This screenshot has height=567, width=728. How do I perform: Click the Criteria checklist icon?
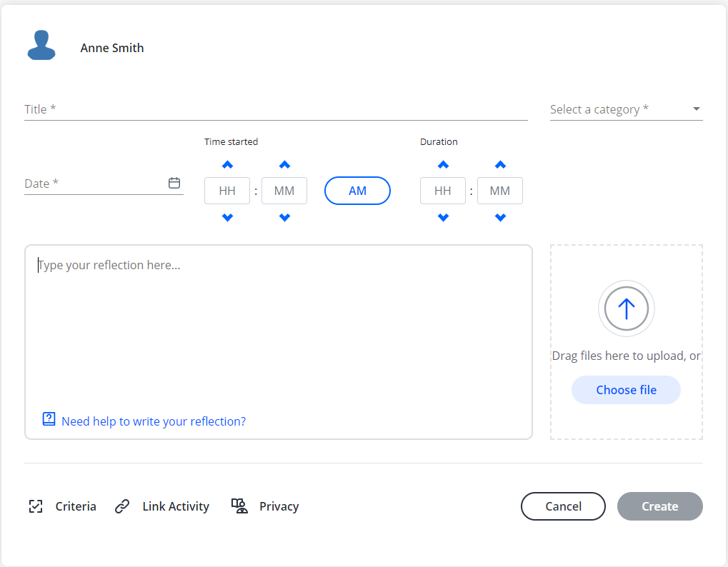(36, 506)
